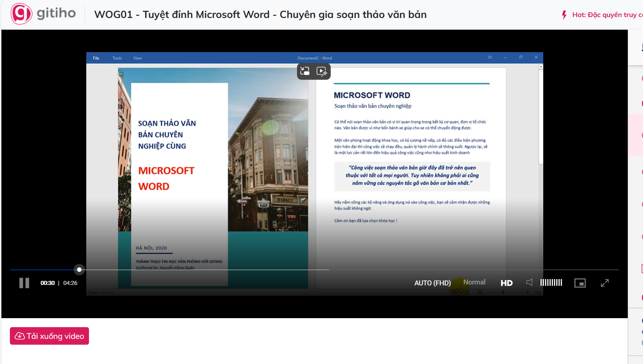Click the lightning bolt Hot icon
This screenshot has width=643, height=364.
pos(564,15)
